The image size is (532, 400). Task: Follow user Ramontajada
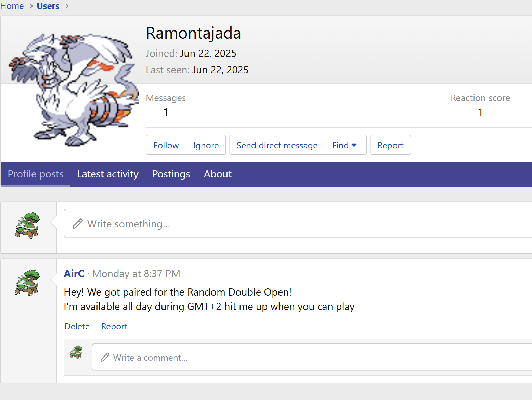pyautogui.click(x=166, y=145)
